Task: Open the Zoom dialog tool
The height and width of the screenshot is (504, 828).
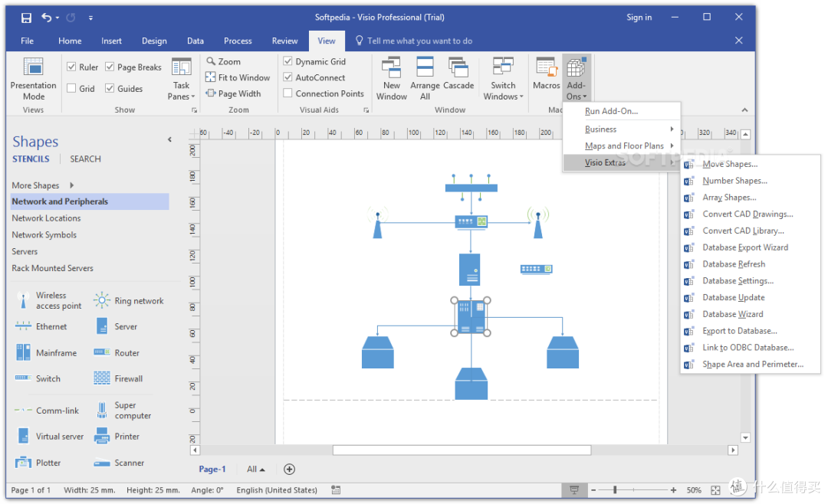Action: [x=223, y=61]
